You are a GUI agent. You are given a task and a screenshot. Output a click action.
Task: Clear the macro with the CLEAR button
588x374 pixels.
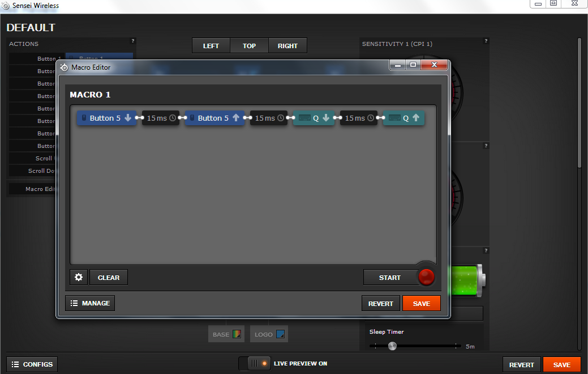(108, 277)
